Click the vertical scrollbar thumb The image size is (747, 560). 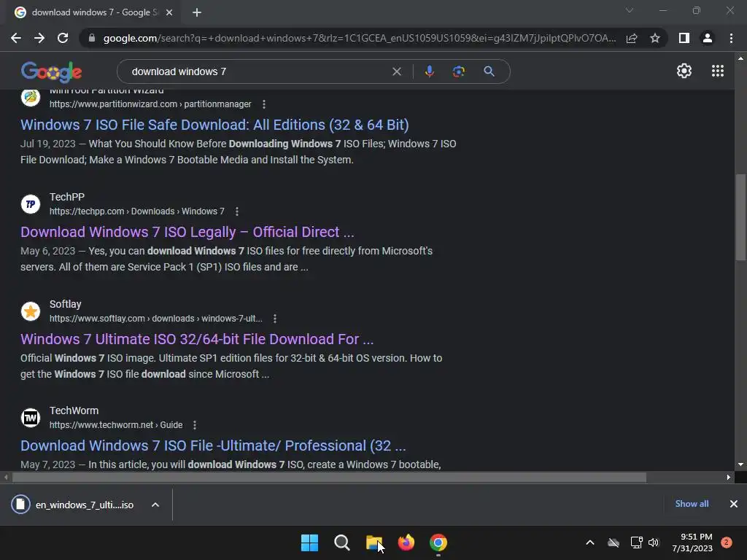[x=740, y=217]
